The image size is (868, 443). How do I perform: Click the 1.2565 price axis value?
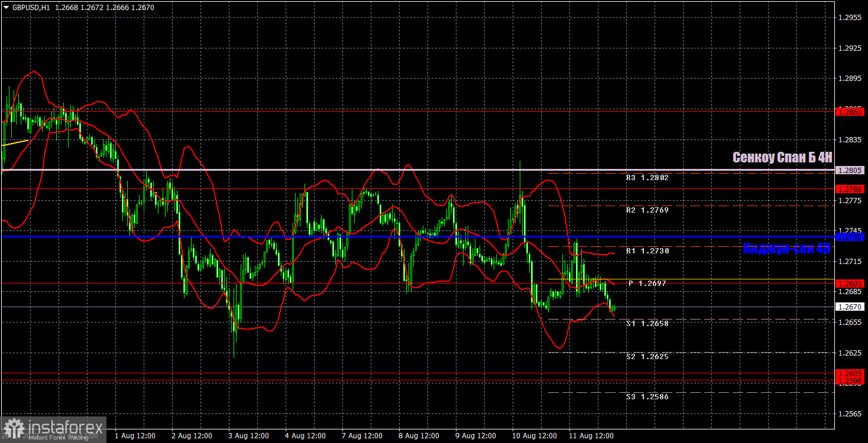(x=851, y=414)
